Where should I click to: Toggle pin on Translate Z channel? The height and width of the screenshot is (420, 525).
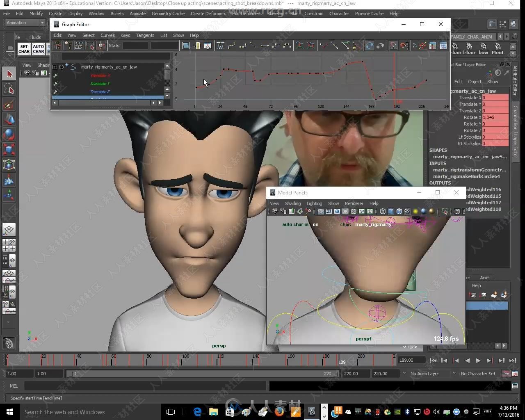55,92
